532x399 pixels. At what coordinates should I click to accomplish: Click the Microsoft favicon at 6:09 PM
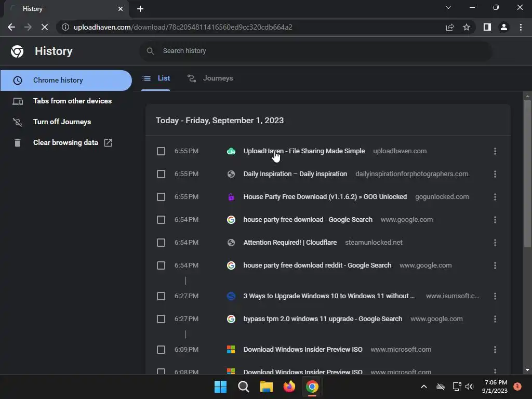point(231,350)
